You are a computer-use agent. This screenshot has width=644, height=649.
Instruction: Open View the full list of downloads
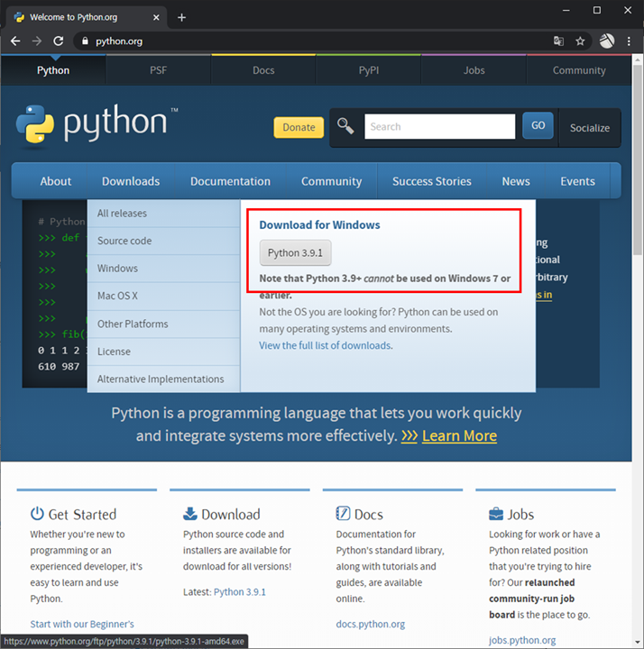(325, 345)
